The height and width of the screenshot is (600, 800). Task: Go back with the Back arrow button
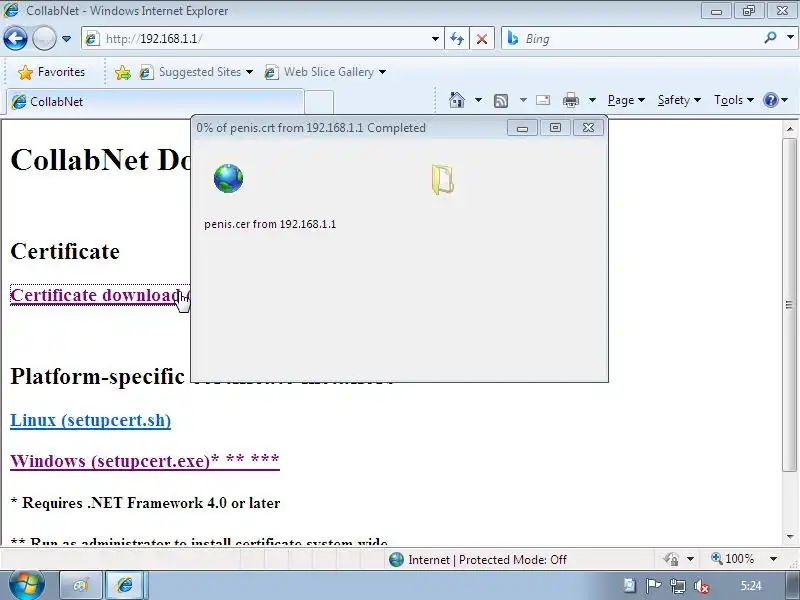click(x=15, y=39)
